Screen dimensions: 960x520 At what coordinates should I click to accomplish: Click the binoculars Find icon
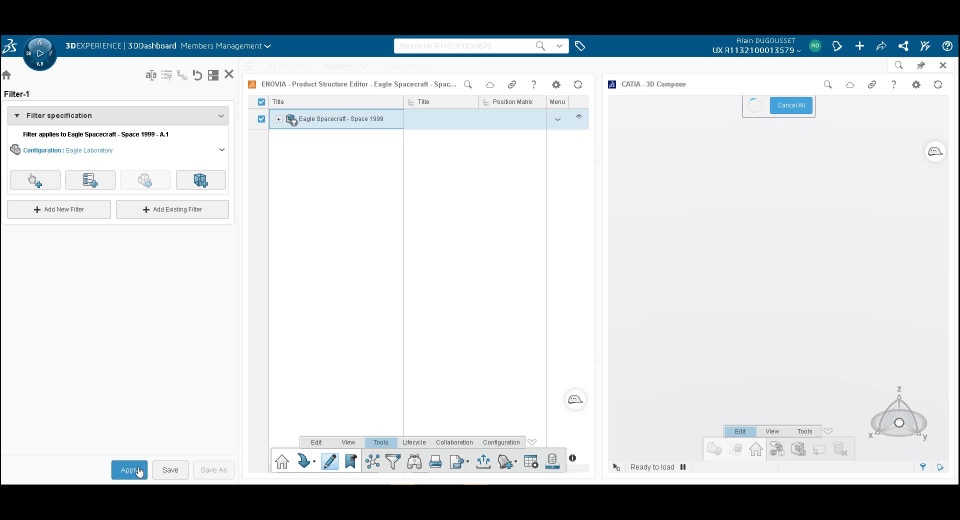click(414, 461)
